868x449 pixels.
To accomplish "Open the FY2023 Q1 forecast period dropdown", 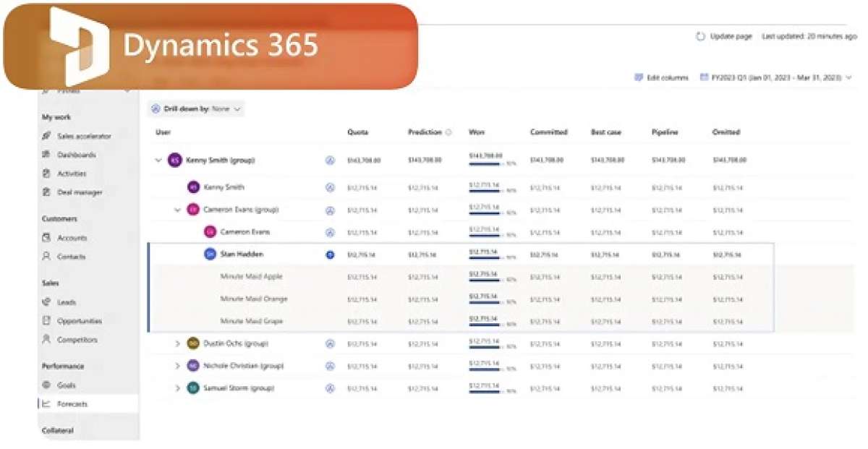I will tap(777, 77).
